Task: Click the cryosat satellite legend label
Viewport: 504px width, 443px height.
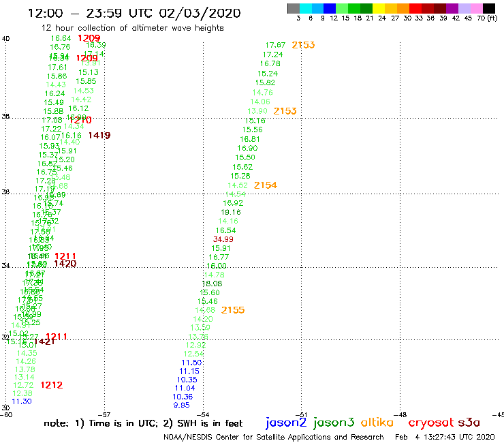Action: [430, 423]
